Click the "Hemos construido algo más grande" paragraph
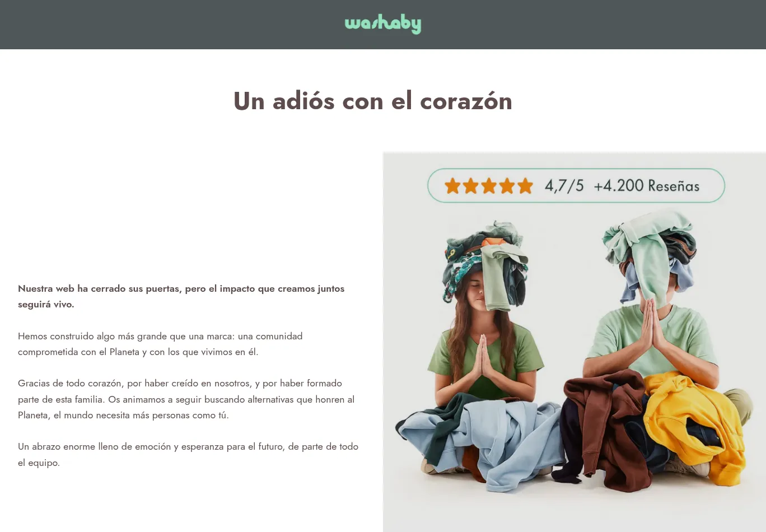 160,344
